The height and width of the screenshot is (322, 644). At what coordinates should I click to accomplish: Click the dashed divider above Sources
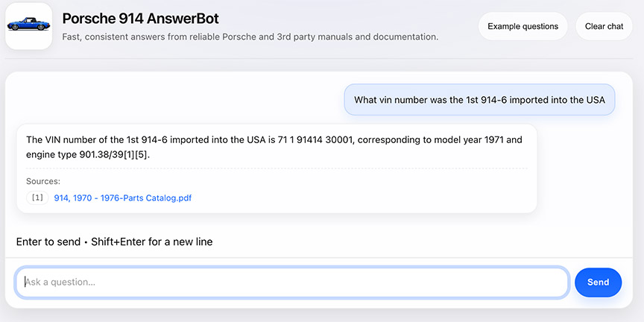click(277, 168)
